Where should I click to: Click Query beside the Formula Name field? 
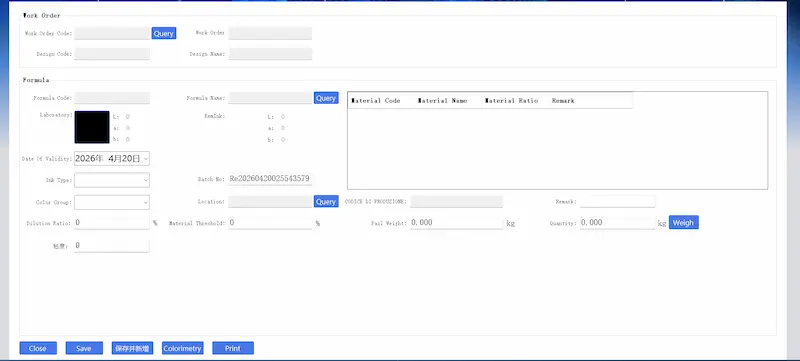tap(326, 98)
